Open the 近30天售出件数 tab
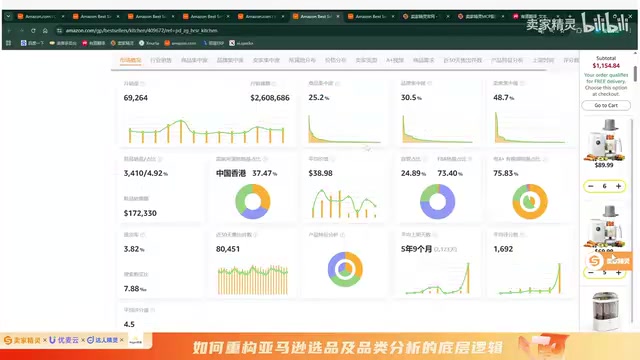Viewport: 640px width, 360px height. coord(462,60)
